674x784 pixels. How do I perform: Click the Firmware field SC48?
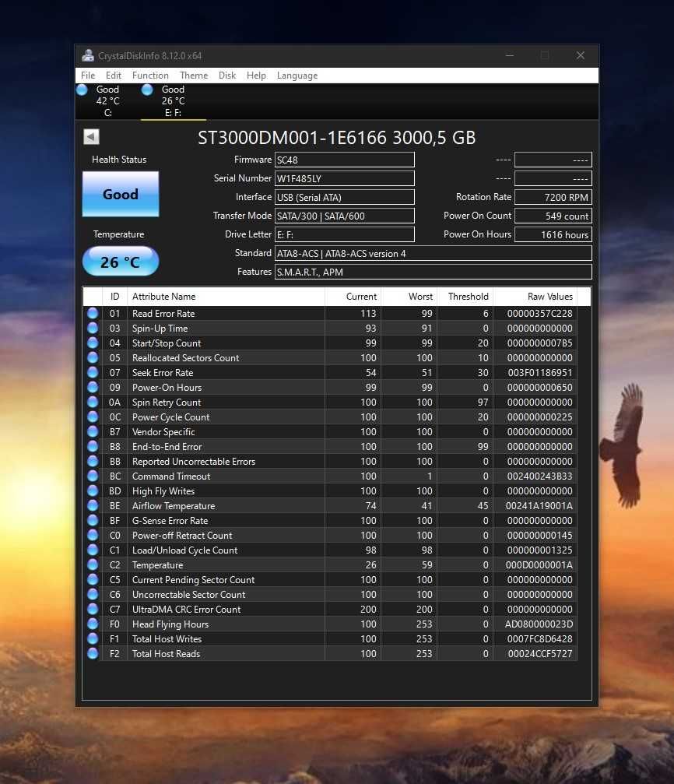(x=345, y=160)
